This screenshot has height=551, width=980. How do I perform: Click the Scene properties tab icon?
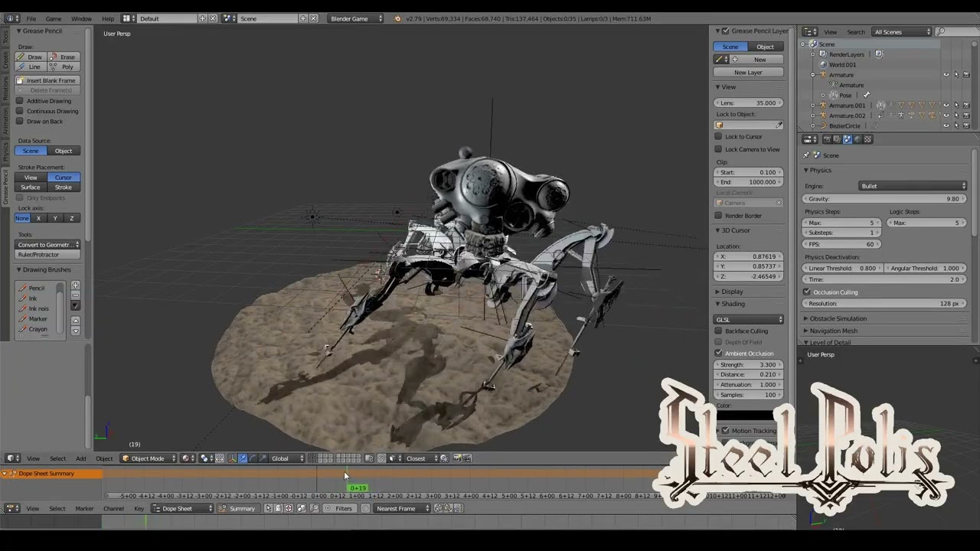847,139
